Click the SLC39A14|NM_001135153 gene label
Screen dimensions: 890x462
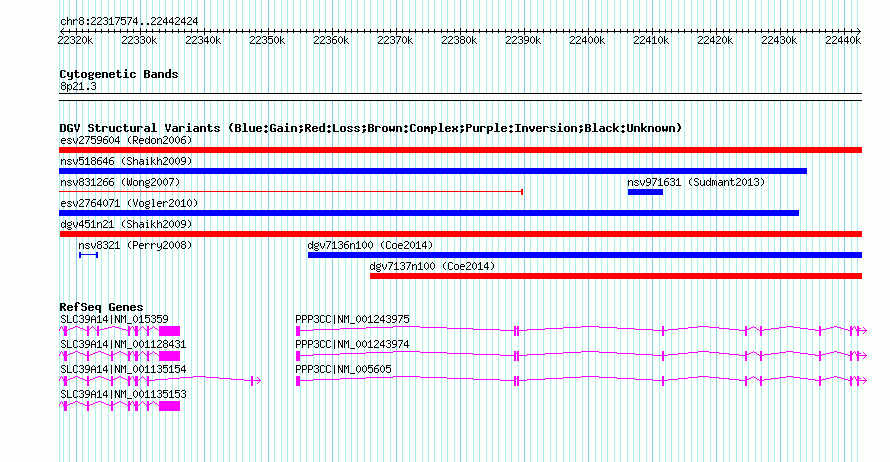click(x=123, y=394)
